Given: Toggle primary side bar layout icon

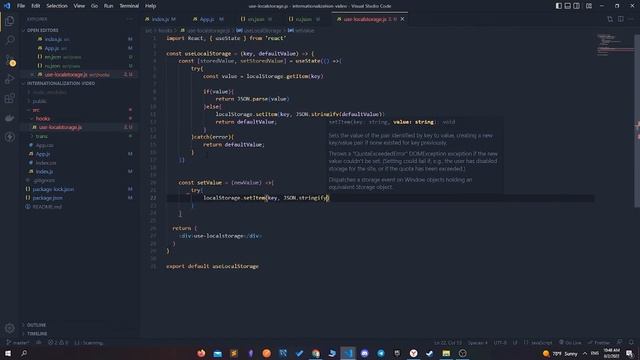Looking at the screenshot, I should (558, 6).
